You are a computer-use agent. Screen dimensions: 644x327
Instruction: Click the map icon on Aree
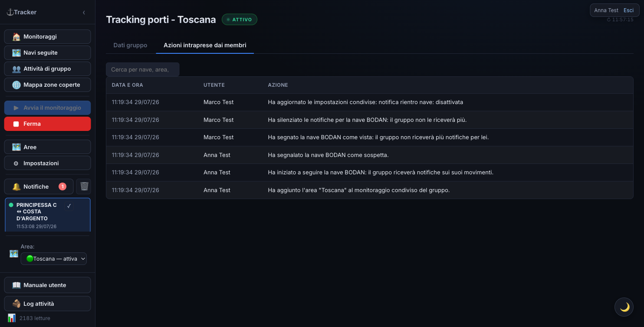(16, 147)
